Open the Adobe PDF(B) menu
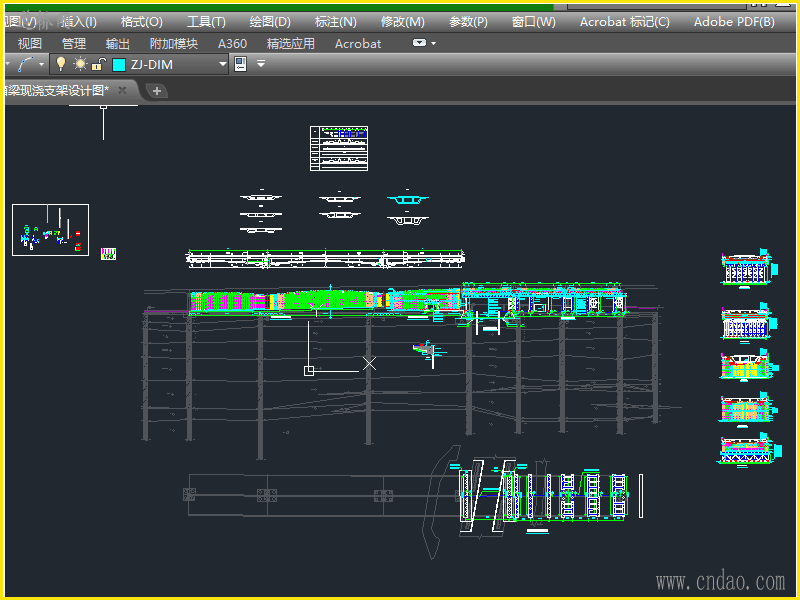 point(733,21)
